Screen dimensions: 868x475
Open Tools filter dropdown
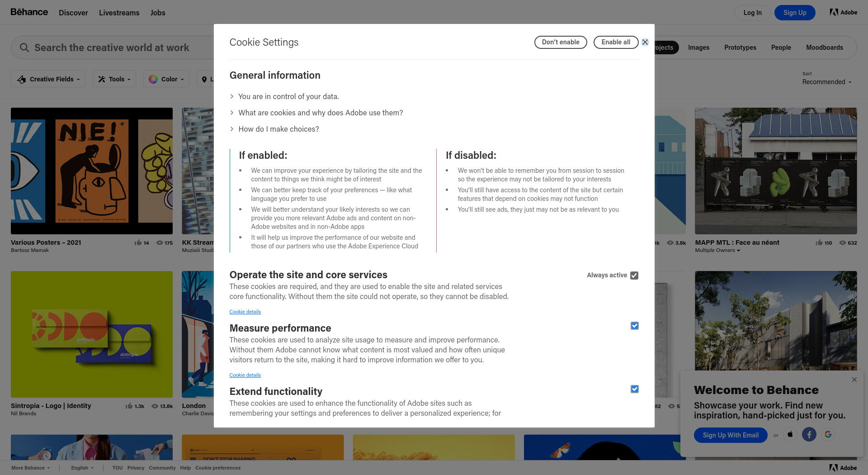[x=114, y=79]
